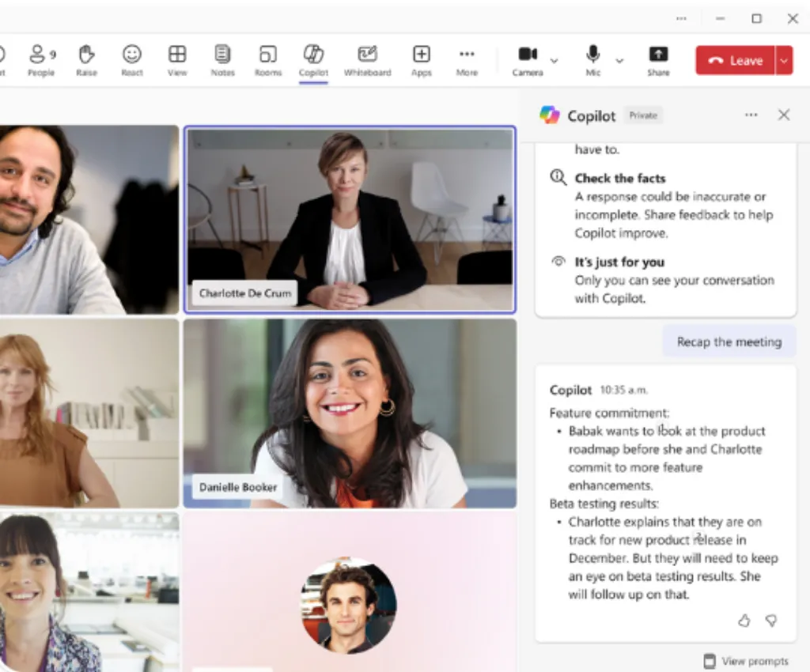
Task: Mute or unmute the Mic
Action: point(593,60)
